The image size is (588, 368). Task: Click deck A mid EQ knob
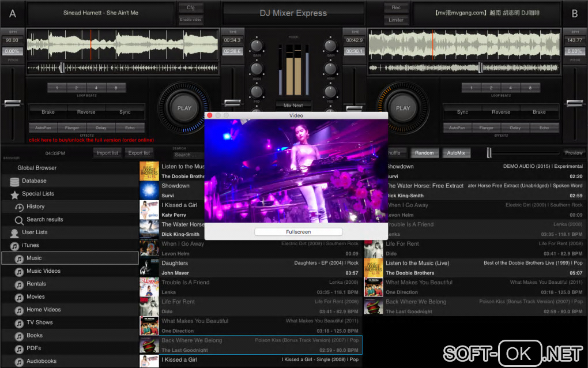point(257,92)
